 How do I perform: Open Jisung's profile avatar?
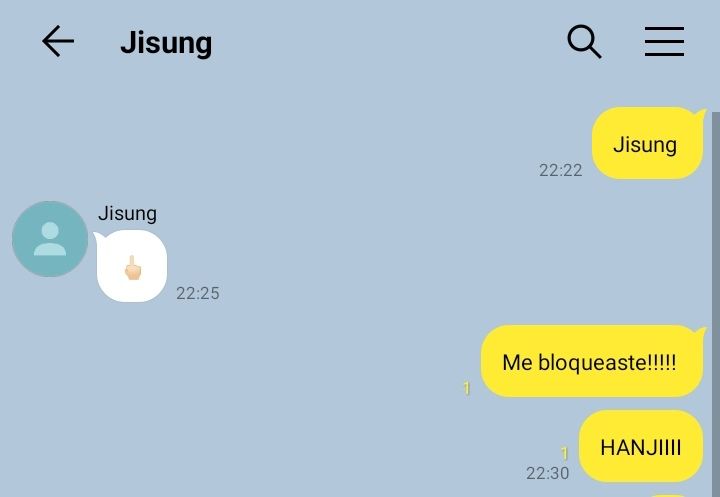50,239
